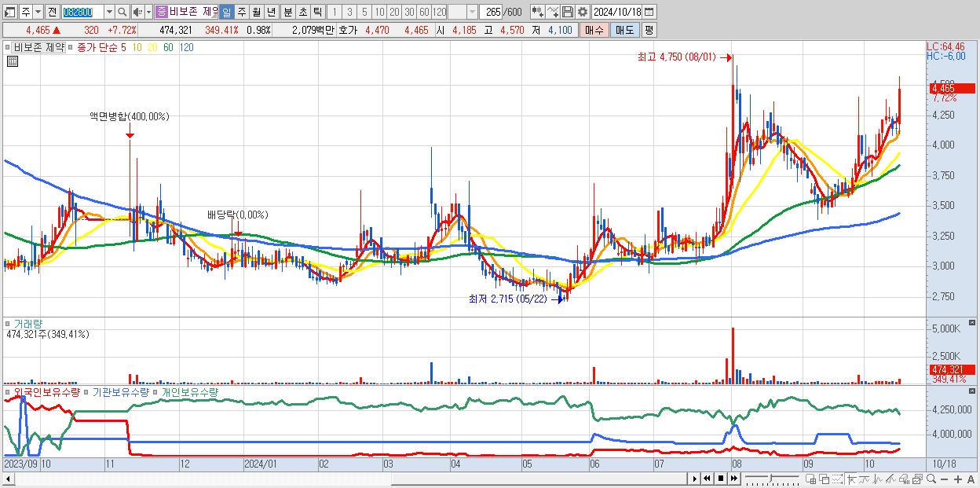Search stocks with the magnifier icon
980x488 pixels.
point(122,12)
